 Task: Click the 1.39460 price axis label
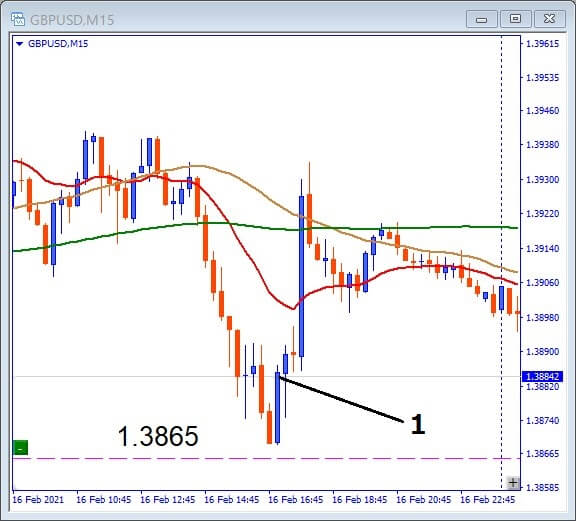[543, 111]
